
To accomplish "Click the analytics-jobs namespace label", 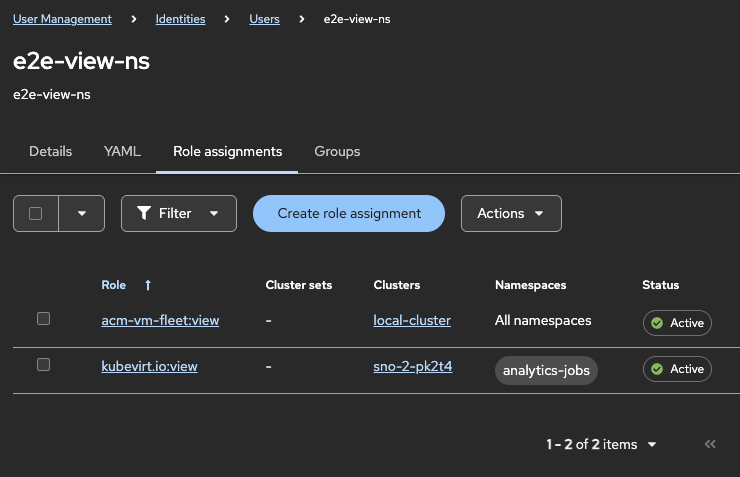I will pos(546,370).
